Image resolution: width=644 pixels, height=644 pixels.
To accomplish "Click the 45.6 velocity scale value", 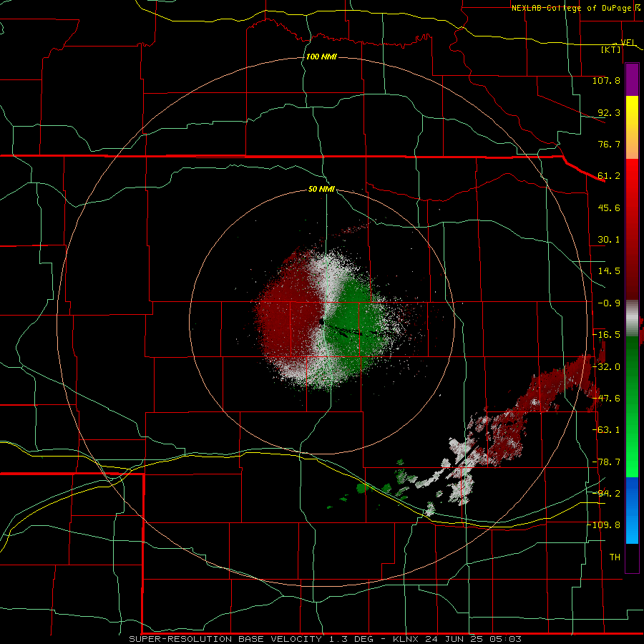I will pos(609,208).
